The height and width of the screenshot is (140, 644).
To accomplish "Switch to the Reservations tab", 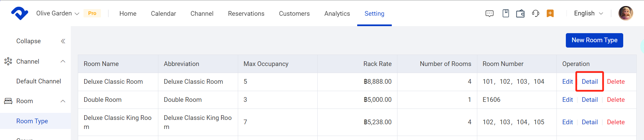I will [x=246, y=13].
